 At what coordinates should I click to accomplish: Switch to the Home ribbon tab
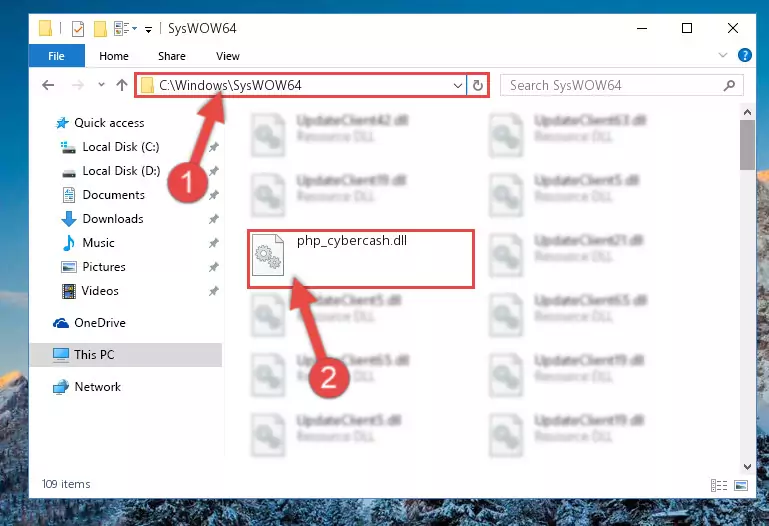click(x=114, y=56)
